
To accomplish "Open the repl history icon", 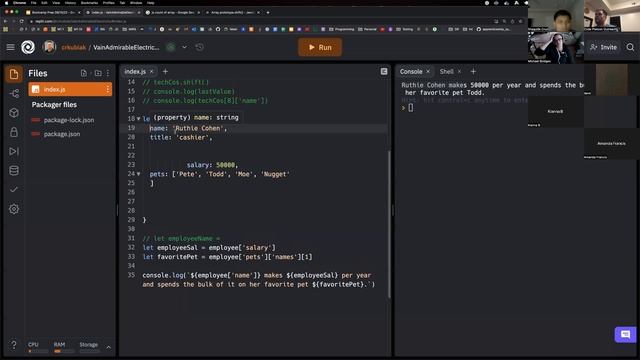I will (x=200, y=47).
